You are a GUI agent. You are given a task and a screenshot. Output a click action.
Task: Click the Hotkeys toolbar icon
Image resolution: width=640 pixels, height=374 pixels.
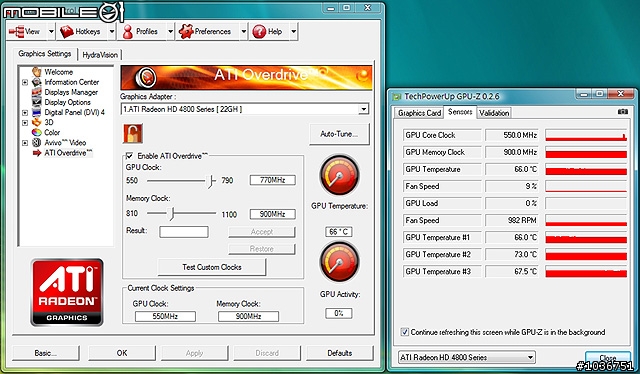coord(67,31)
